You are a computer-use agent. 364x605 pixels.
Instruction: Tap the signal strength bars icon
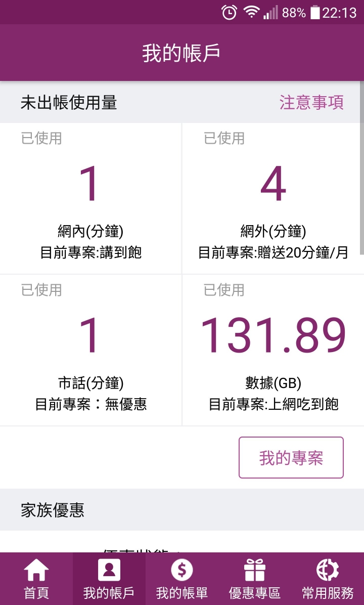[270, 13]
